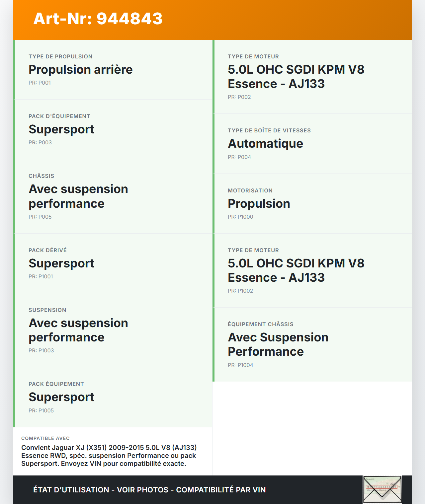This screenshot has width=425, height=504.
Task: Click the Compatible avec Jaguar XJ description
Action: 109,456
